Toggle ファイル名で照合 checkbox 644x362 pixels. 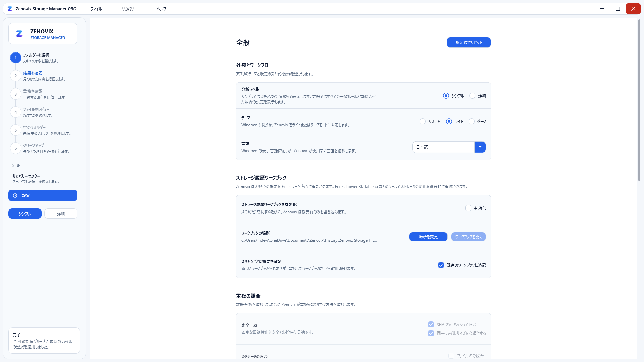[x=451, y=356]
